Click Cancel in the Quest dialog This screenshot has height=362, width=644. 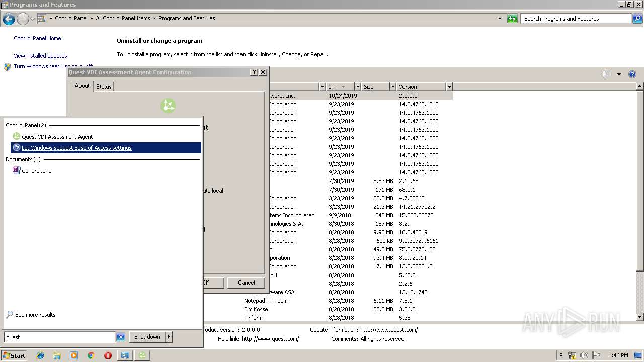click(x=247, y=283)
